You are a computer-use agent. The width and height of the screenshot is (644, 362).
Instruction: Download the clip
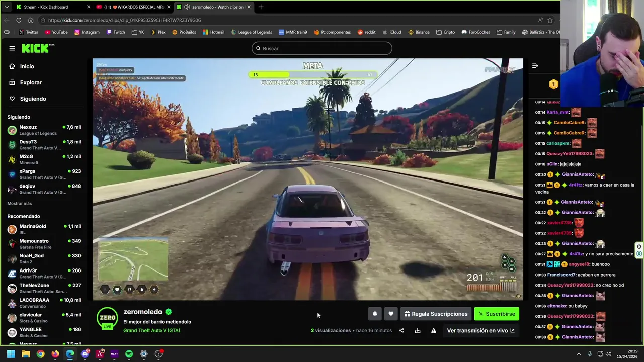pos(418,330)
